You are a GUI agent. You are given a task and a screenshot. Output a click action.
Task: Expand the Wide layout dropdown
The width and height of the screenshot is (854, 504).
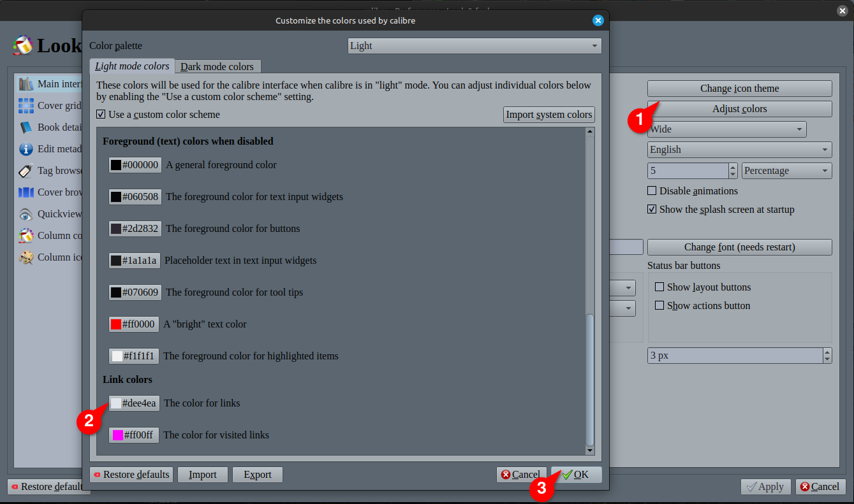[x=727, y=129]
